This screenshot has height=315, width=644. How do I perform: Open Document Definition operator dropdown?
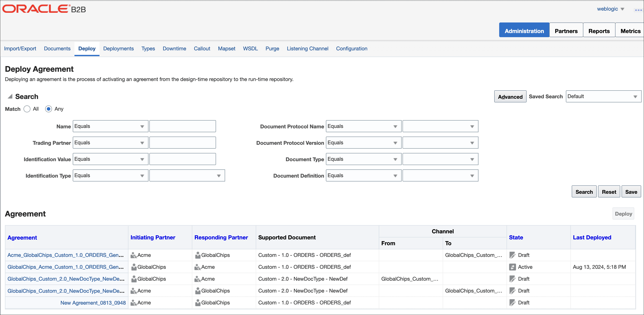pyautogui.click(x=364, y=175)
